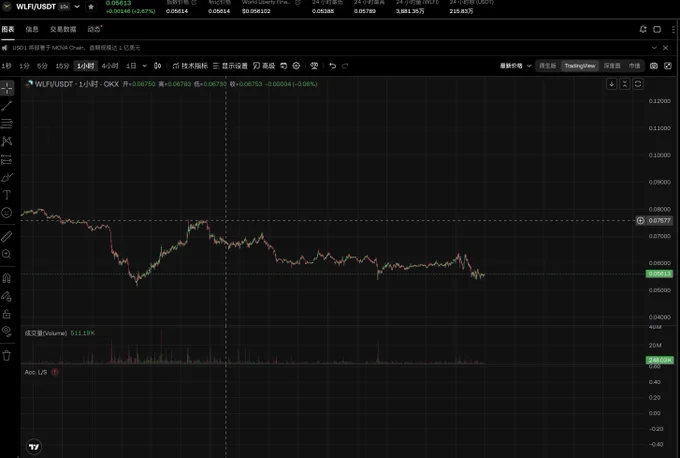Select the 5分 timeframe
The width and height of the screenshot is (680, 458).
coord(42,66)
